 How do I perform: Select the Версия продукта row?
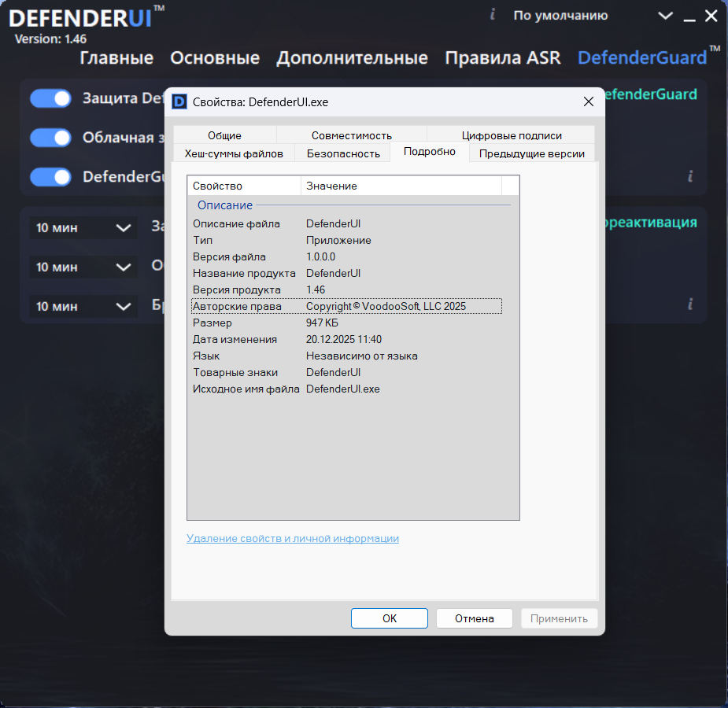point(346,289)
